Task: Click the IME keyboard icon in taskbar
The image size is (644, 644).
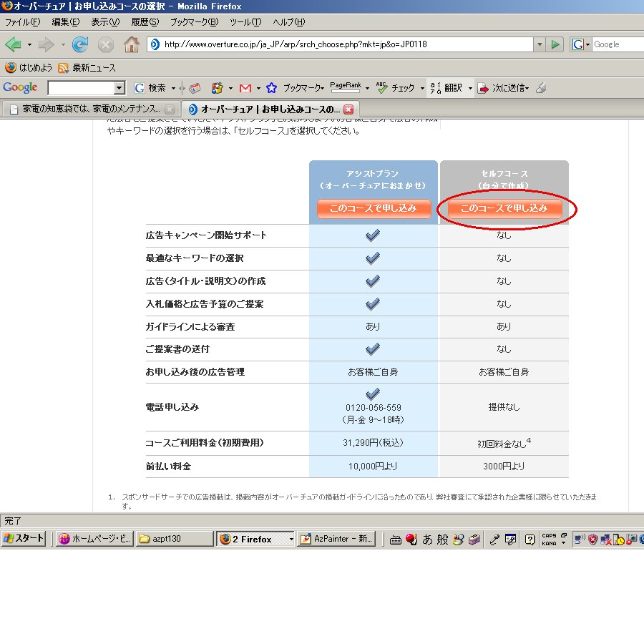Action: [x=396, y=540]
